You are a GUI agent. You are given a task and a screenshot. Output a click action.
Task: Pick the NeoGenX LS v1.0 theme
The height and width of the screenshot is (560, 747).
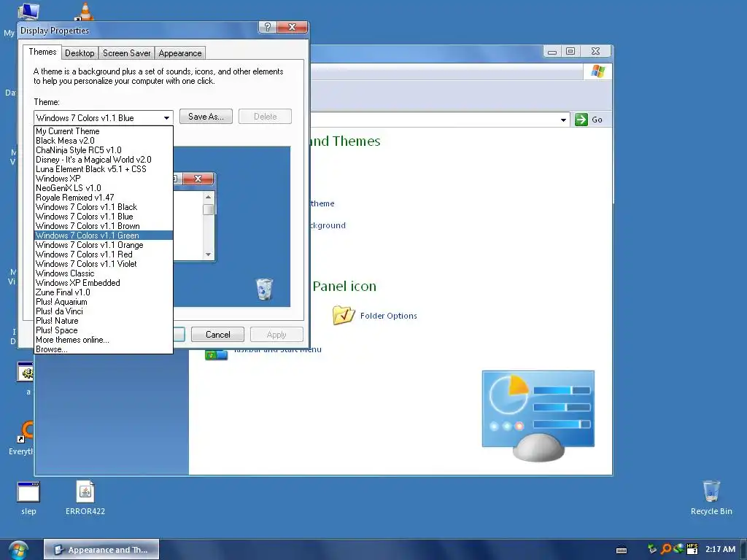[x=104, y=188]
